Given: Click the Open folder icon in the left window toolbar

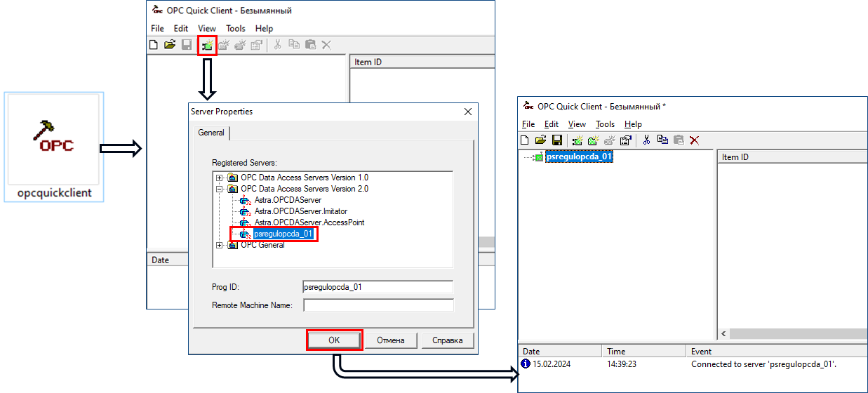Looking at the screenshot, I should click(x=170, y=46).
